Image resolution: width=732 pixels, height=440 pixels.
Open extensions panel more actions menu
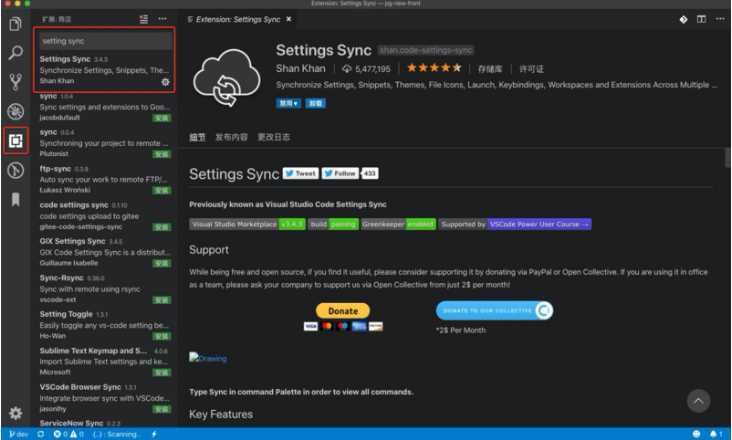click(x=162, y=19)
